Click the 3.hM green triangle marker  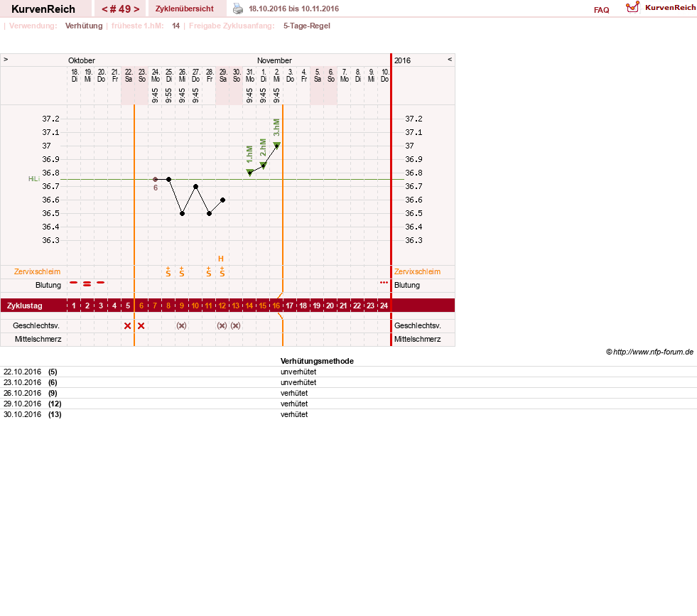(x=276, y=146)
